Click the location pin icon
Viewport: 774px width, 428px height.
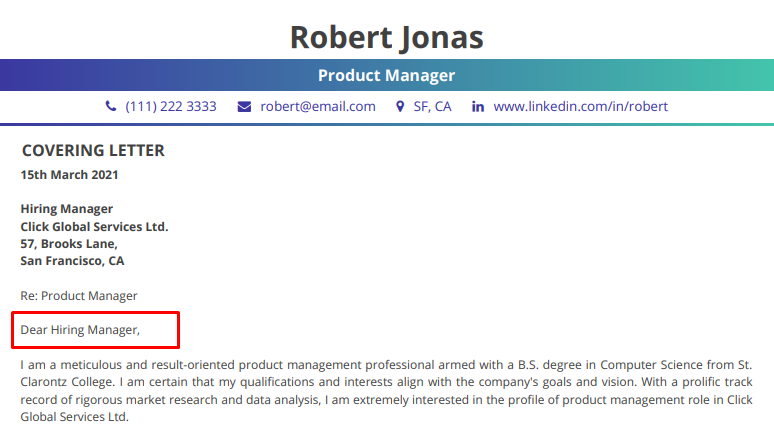pos(400,107)
